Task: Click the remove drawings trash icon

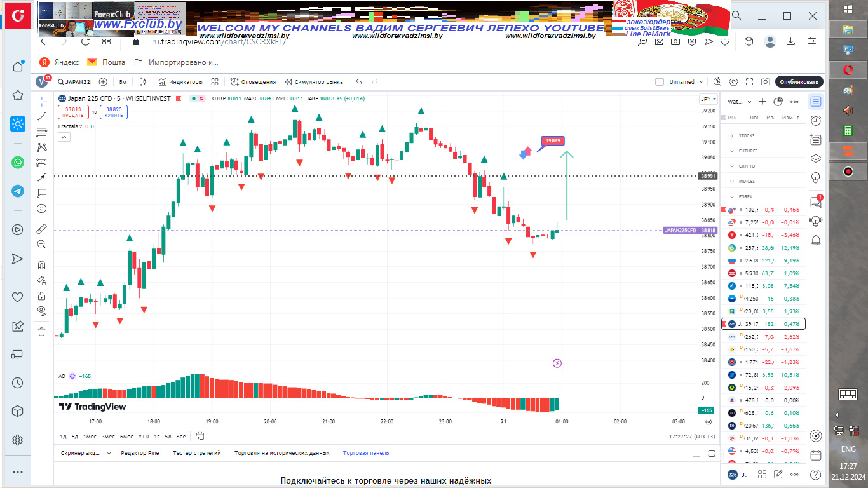Action: click(41, 331)
